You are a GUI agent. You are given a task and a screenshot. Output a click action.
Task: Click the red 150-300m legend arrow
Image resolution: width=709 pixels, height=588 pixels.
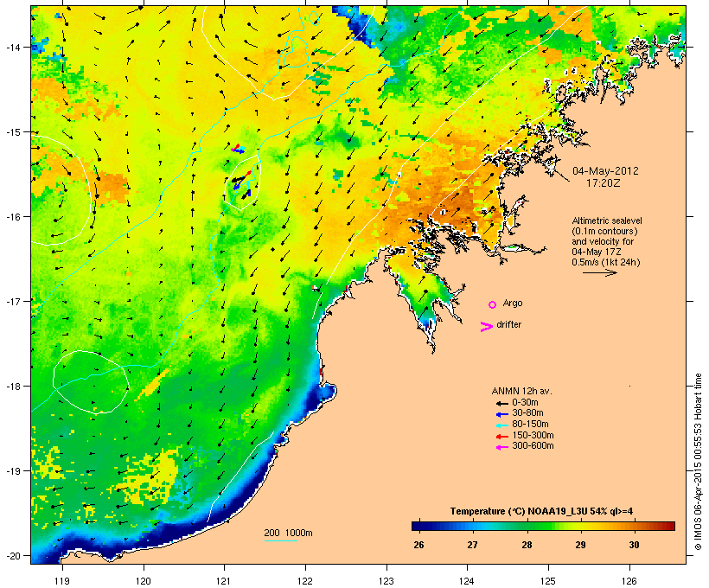[501, 437]
